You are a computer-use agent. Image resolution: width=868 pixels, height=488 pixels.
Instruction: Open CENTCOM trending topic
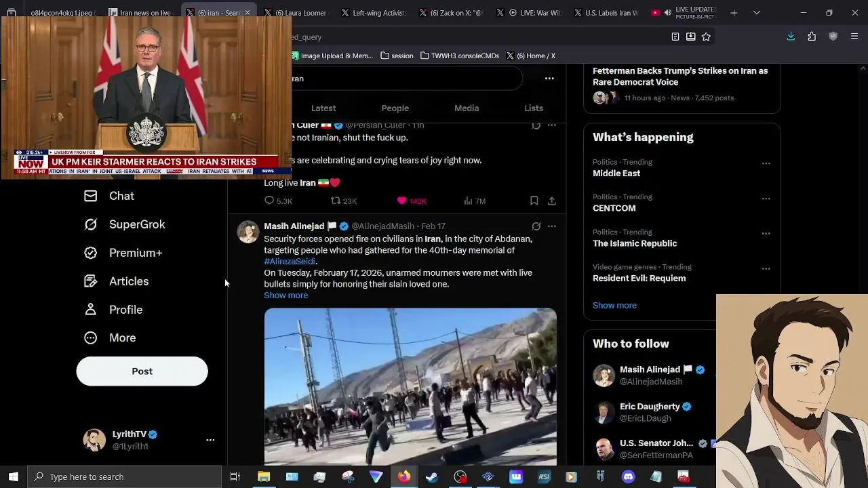tap(614, 209)
